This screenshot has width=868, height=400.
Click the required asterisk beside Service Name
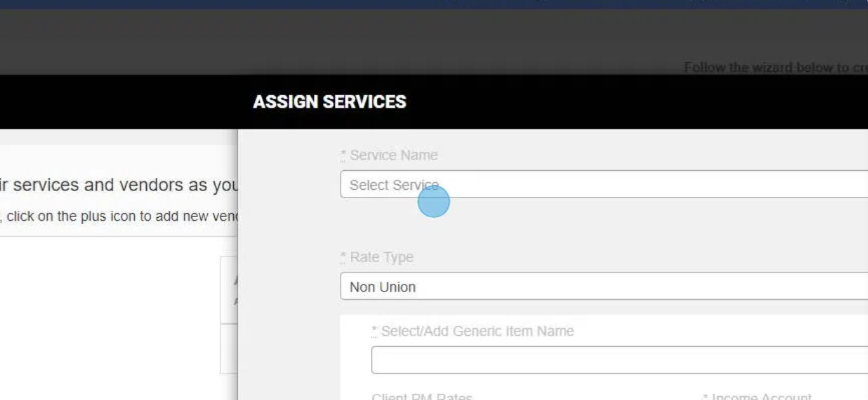[x=343, y=154]
